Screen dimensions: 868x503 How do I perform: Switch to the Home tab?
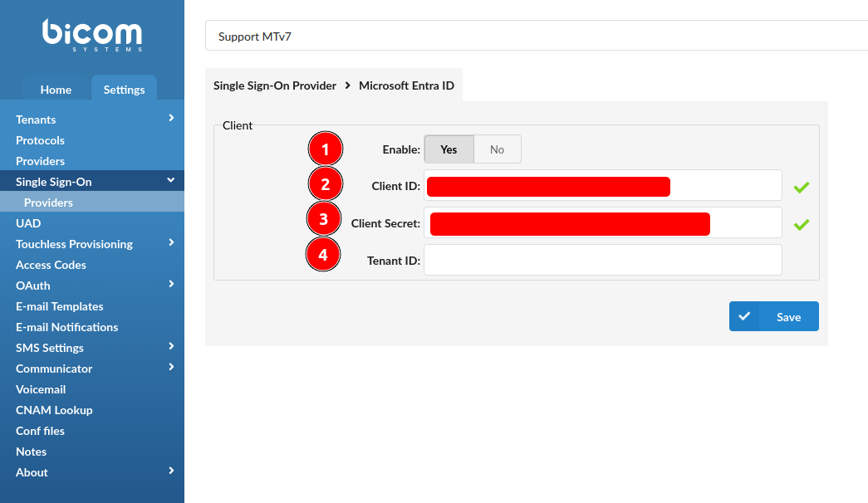click(56, 89)
